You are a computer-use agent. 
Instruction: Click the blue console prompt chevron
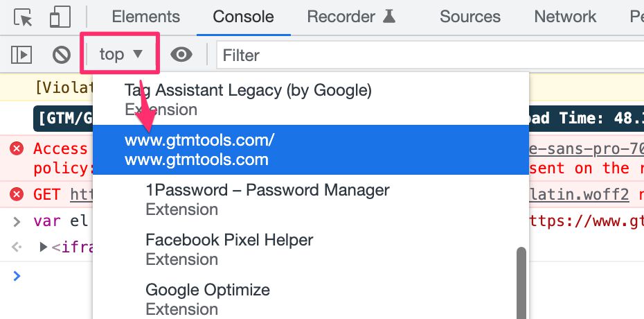[17, 275]
